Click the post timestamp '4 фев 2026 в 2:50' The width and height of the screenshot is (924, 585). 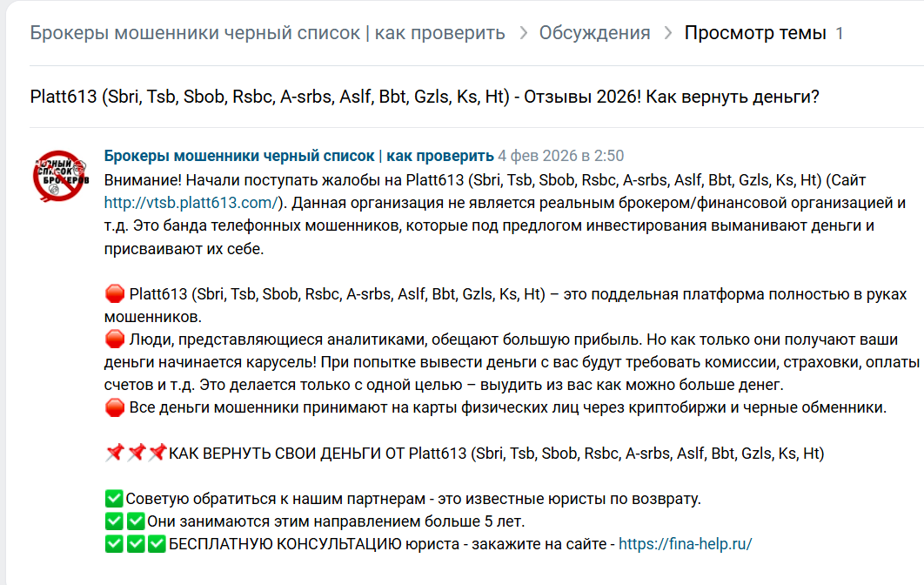click(x=560, y=156)
